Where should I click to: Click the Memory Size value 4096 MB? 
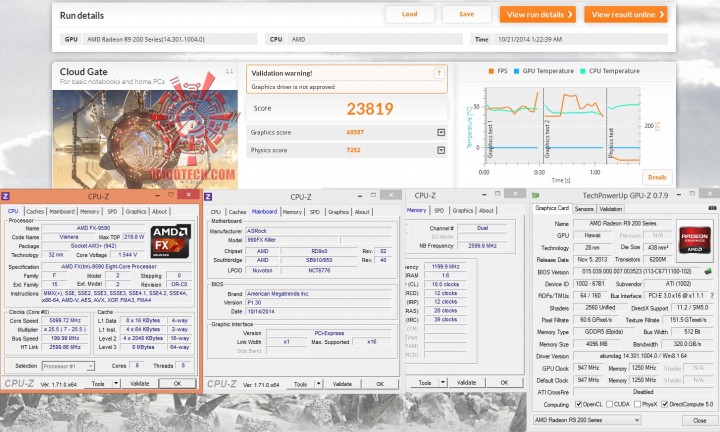(596, 344)
